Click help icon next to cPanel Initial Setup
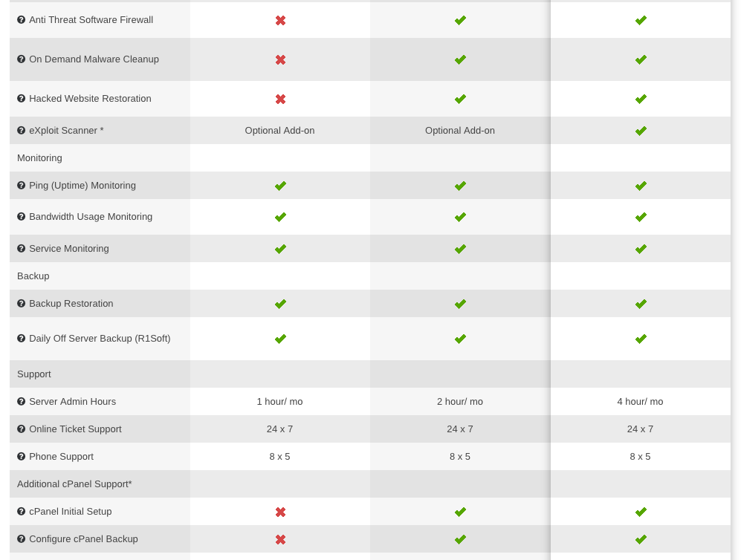The width and height of the screenshot is (741, 560). click(x=22, y=512)
